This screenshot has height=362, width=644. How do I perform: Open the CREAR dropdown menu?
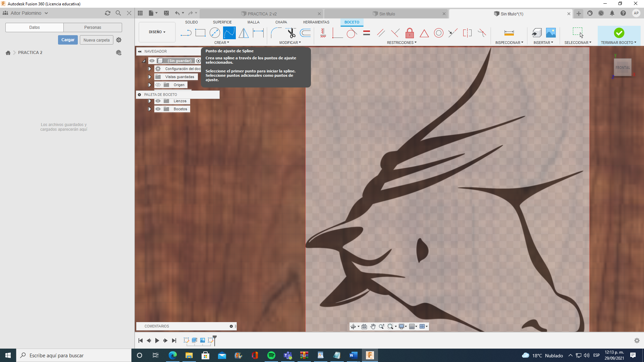pyautogui.click(x=222, y=43)
